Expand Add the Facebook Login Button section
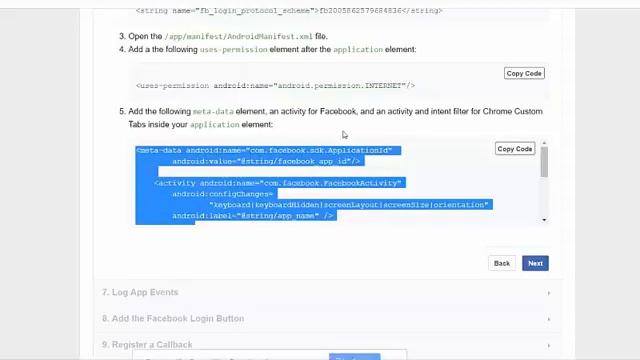The image size is (640, 360). click(x=328, y=319)
